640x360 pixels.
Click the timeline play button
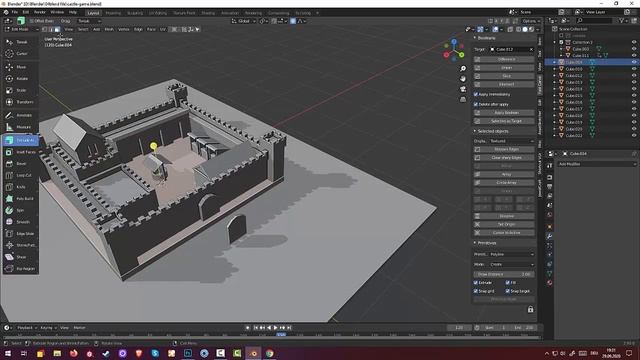(x=276, y=328)
